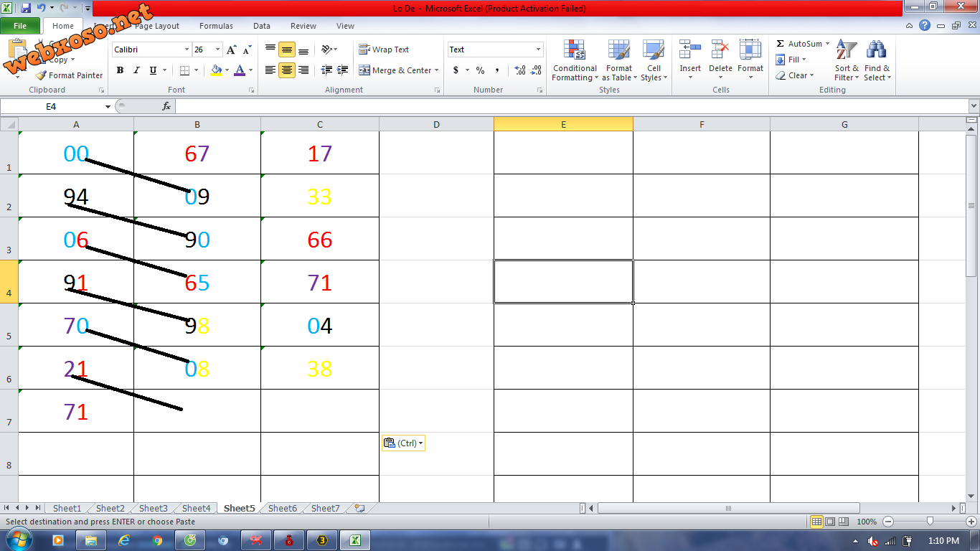Open the Clear dropdown

795,75
